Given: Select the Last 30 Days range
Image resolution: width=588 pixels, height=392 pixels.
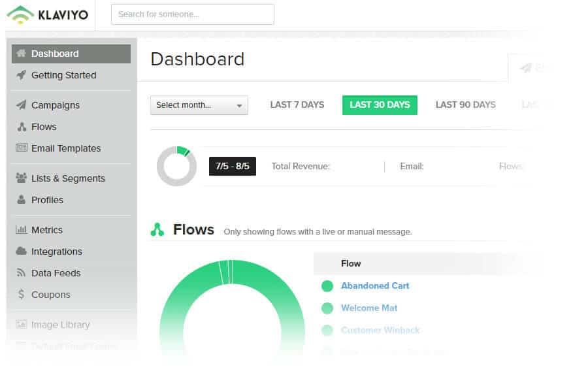Looking at the screenshot, I should point(380,105).
